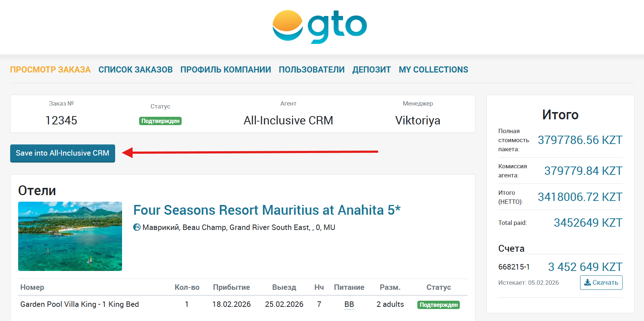Go to Пользователи section
The height and width of the screenshot is (321, 644).
[312, 70]
